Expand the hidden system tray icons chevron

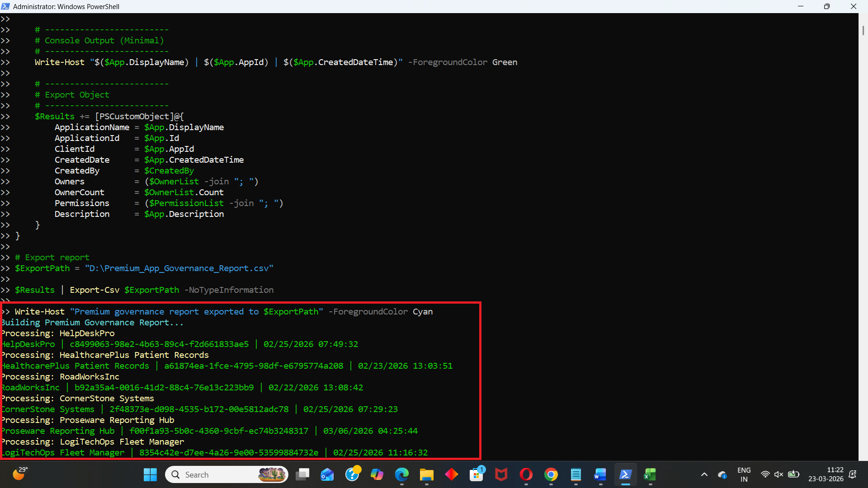pos(704,474)
